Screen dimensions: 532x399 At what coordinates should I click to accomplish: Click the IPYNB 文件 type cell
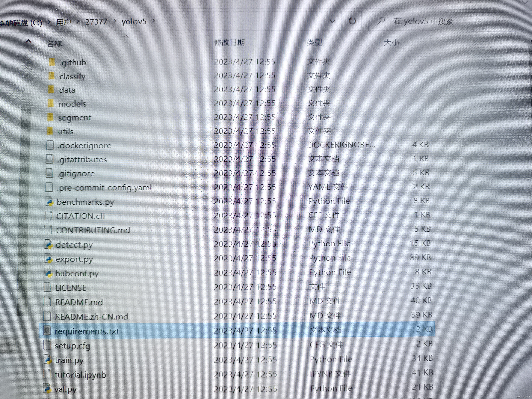tap(330, 373)
